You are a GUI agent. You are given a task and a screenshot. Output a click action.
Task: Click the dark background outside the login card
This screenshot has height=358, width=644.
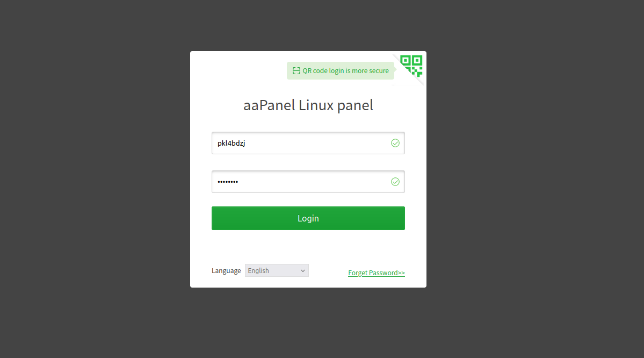(x=95, y=179)
